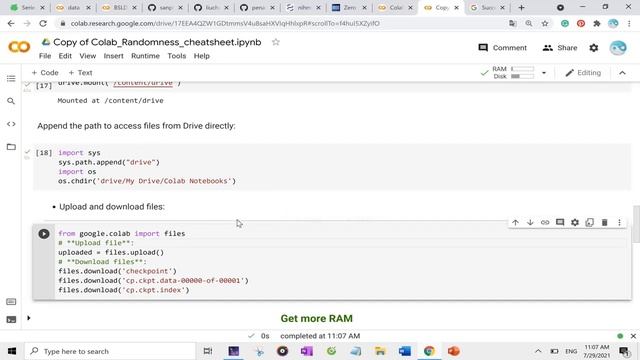The width and height of the screenshot is (640, 360).
Task: Mirror cell in tab icon
Action: [589, 222]
